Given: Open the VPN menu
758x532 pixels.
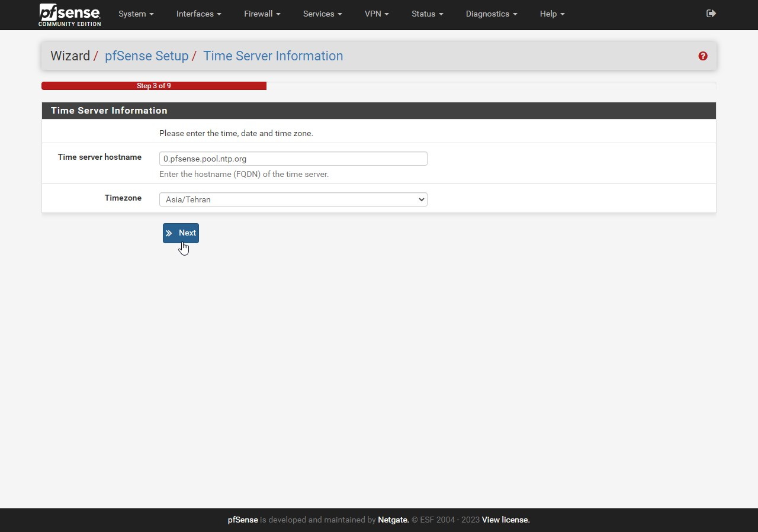Looking at the screenshot, I should pos(377,14).
